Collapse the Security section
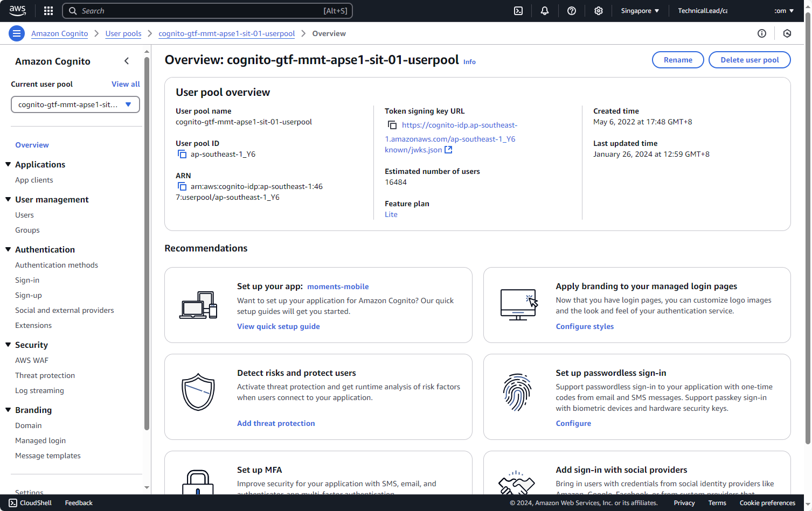This screenshot has height=511, width=812. tap(8, 345)
